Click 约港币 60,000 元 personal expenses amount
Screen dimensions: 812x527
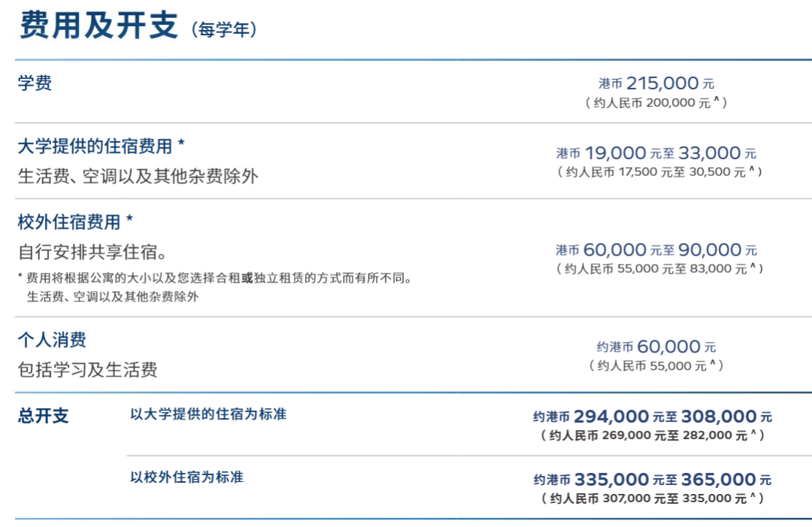pyautogui.click(x=656, y=347)
